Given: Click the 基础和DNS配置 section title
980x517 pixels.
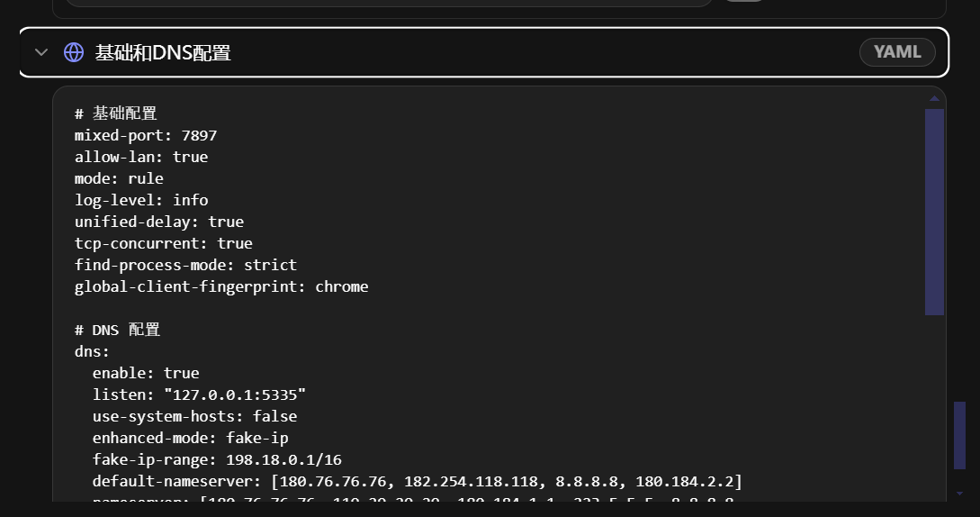Looking at the screenshot, I should coord(163,52).
